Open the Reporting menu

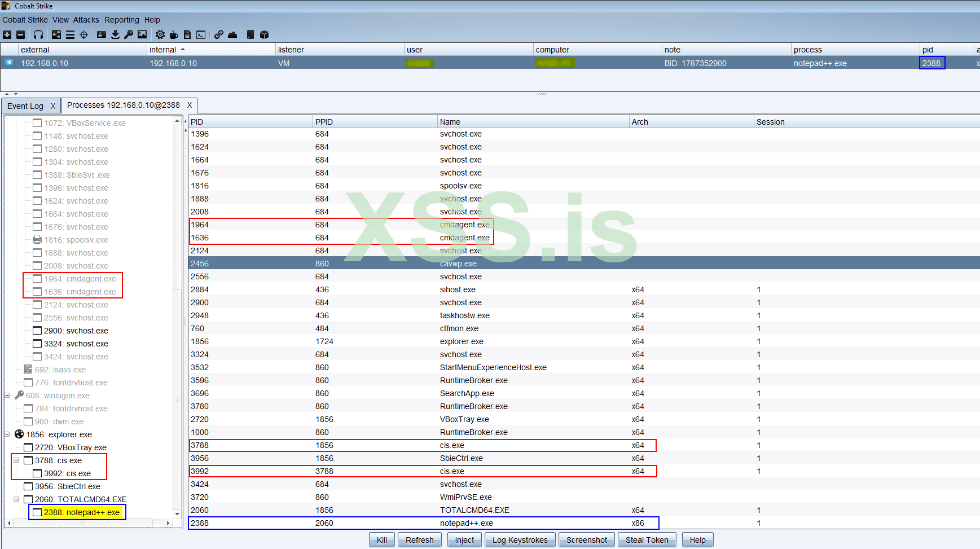point(121,20)
